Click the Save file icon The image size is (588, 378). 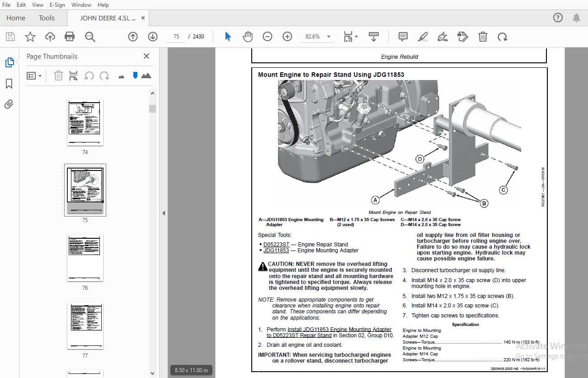coord(10,37)
